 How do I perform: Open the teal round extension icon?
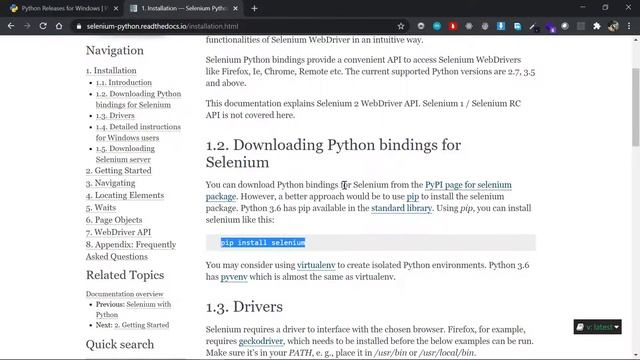click(437, 26)
